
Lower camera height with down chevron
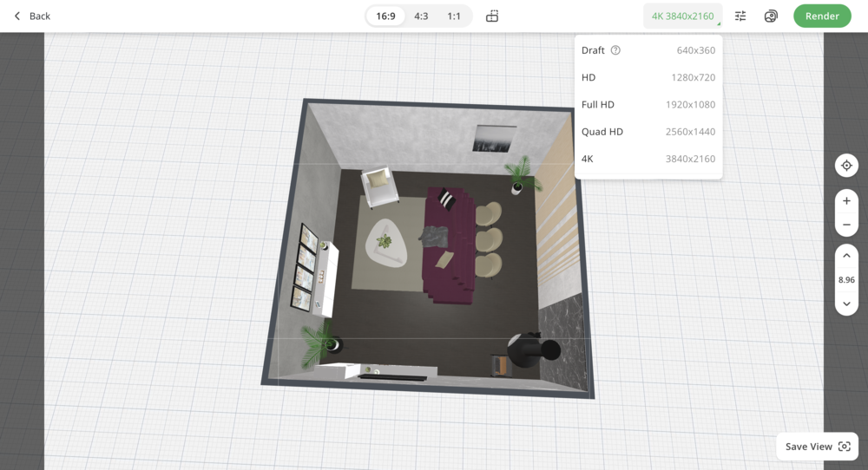click(846, 304)
